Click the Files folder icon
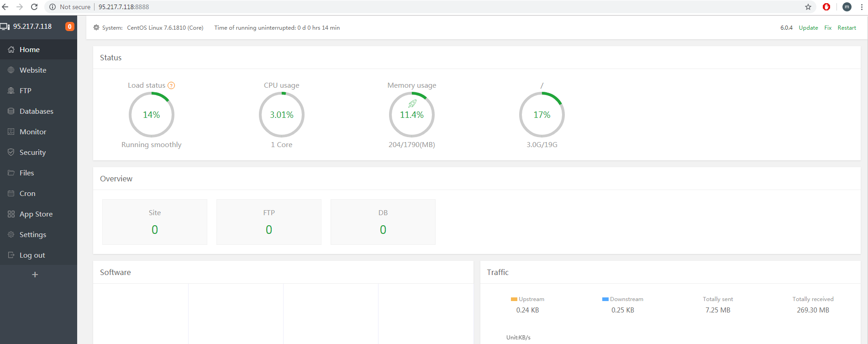 [x=11, y=173]
